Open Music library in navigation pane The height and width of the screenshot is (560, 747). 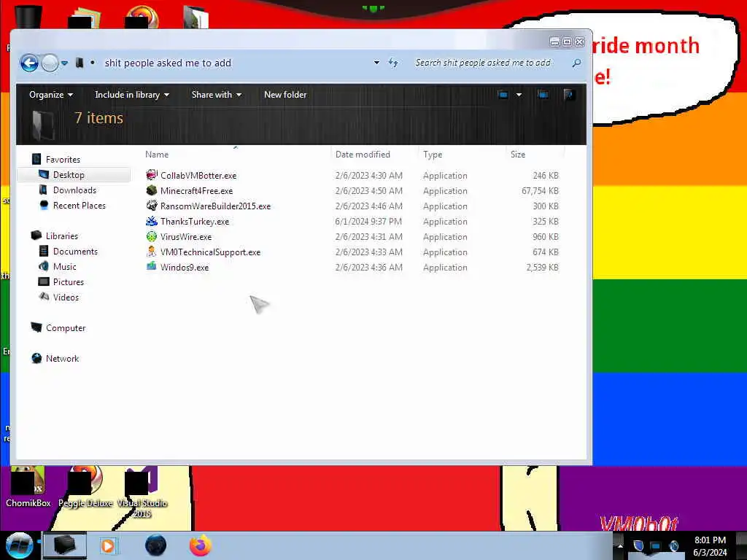click(x=64, y=267)
